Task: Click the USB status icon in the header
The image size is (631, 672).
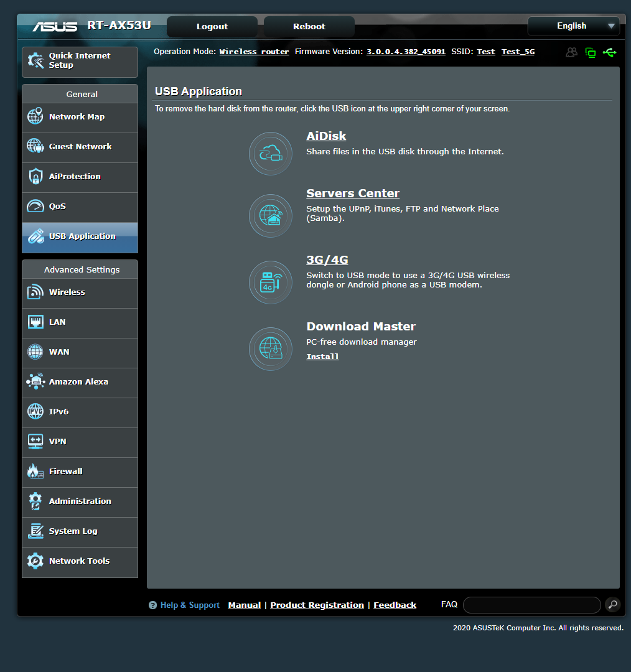Action: click(x=610, y=52)
